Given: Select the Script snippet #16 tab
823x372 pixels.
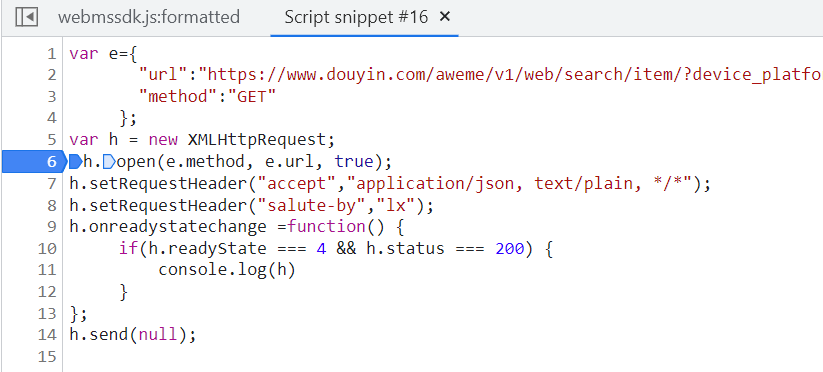Looking at the screenshot, I should tap(356, 17).
